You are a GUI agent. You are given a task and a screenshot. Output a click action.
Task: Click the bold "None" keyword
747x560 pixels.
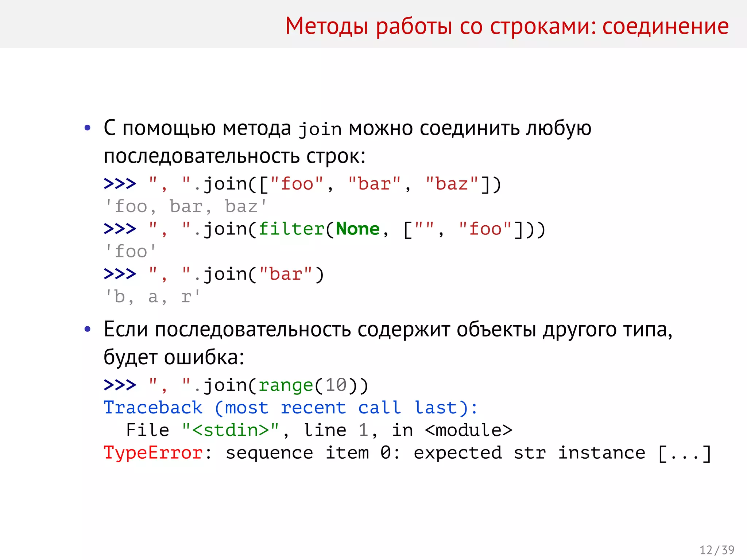click(358, 229)
